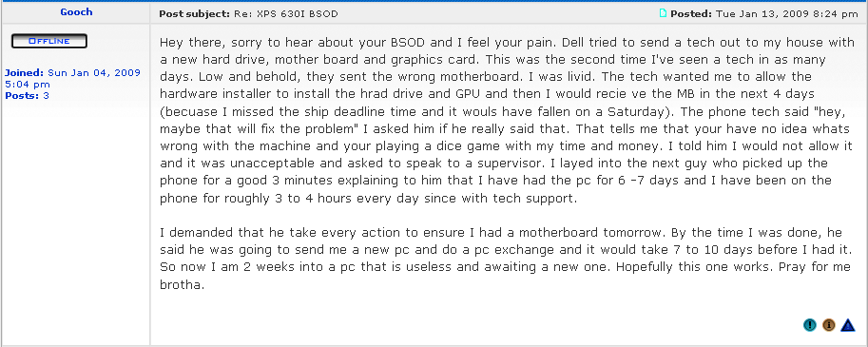Click the blue bar above the post header
Screen dimensions: 868x347
coord(434,1)
